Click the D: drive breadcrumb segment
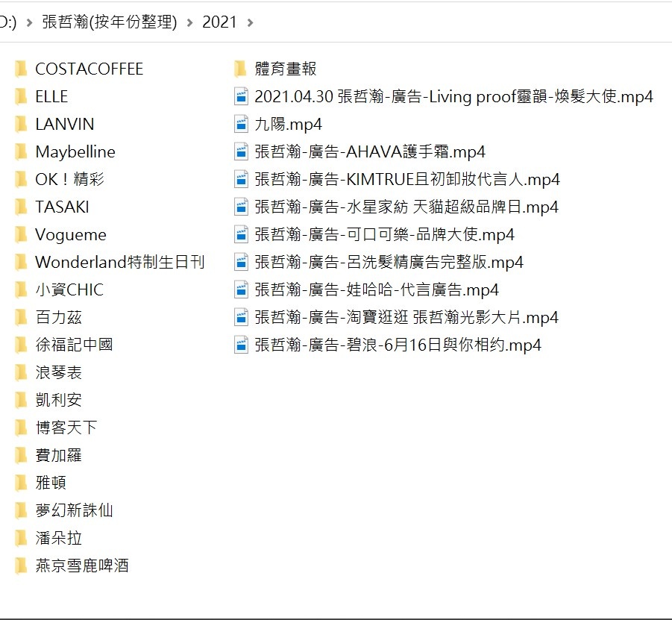The width and height of the screenshot is (672, 620). pyautogui.click(x=8, y=22)
